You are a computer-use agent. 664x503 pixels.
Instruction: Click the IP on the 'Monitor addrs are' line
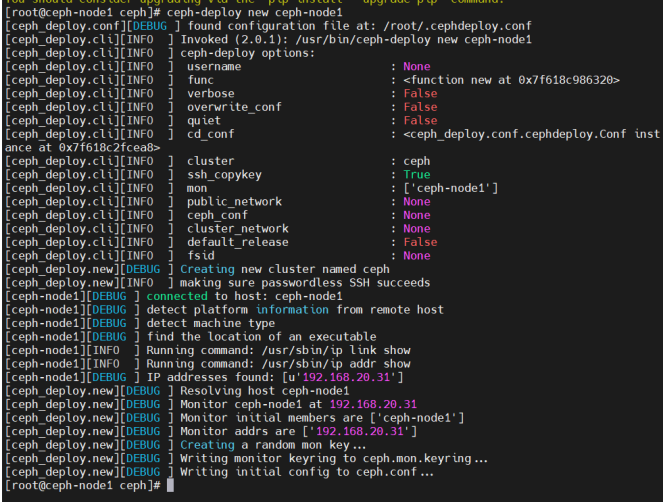pos(360,432)
